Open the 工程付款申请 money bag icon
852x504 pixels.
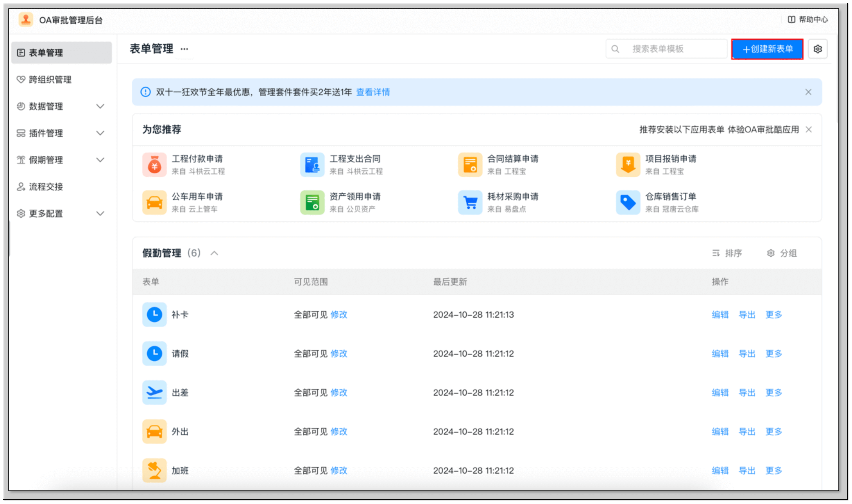tap(154, 165)
